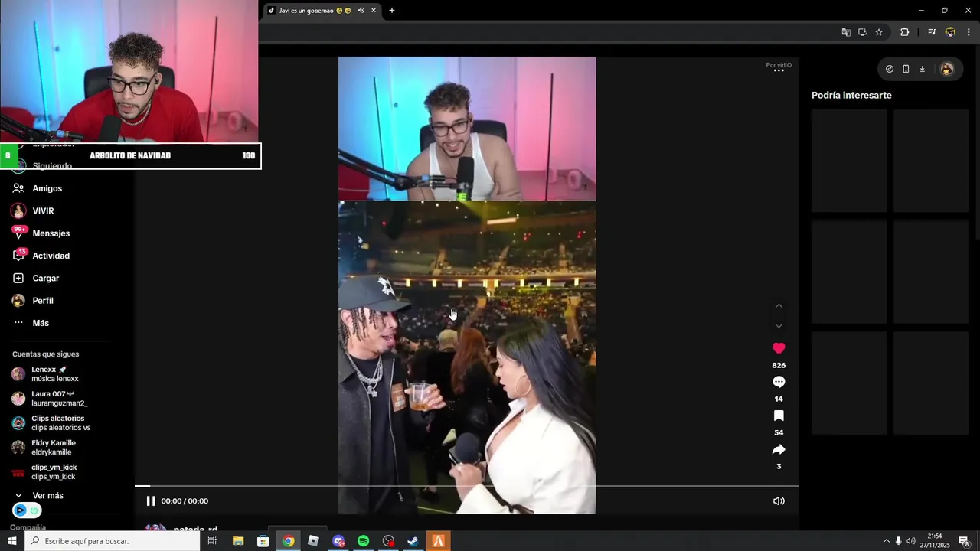
Task: Pause the video playback
Action: [x=151, y=501]
